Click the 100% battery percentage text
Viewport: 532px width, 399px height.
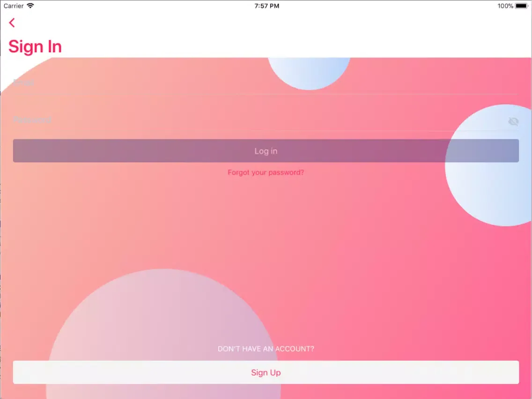click(505, 6)
